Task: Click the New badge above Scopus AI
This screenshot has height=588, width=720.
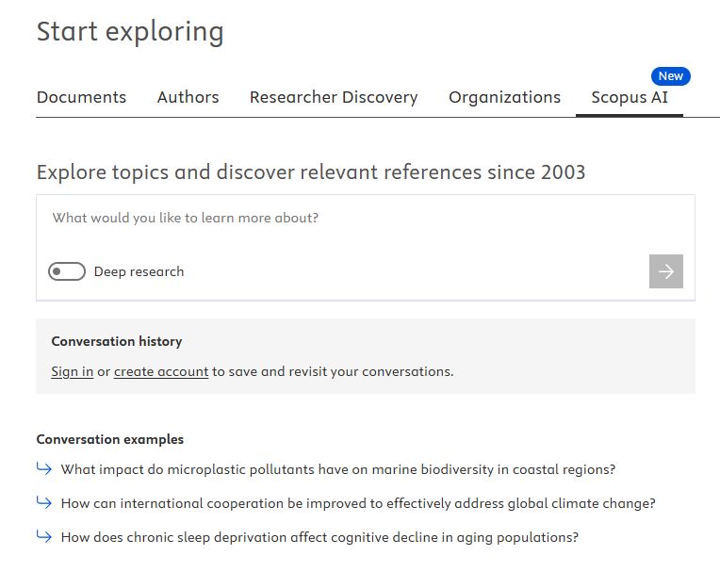Action: click(670, 76)
